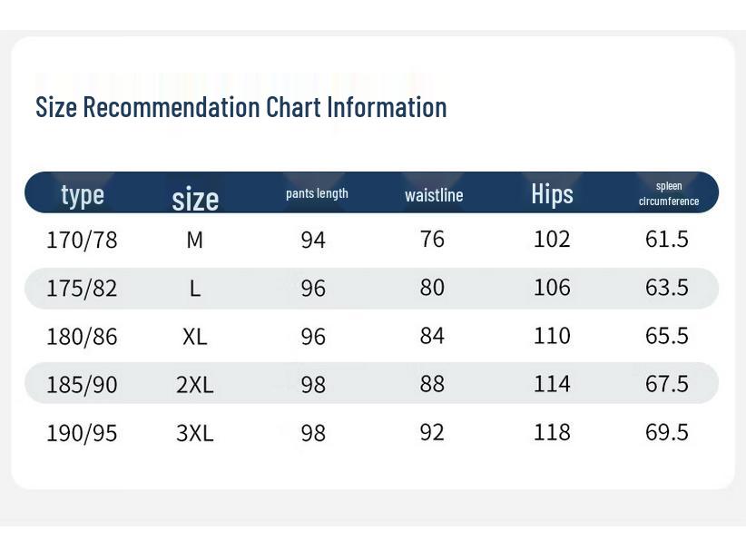Screen dimensions: 746x560
Task: Click the 175/82 type cell
Action: 82,288
